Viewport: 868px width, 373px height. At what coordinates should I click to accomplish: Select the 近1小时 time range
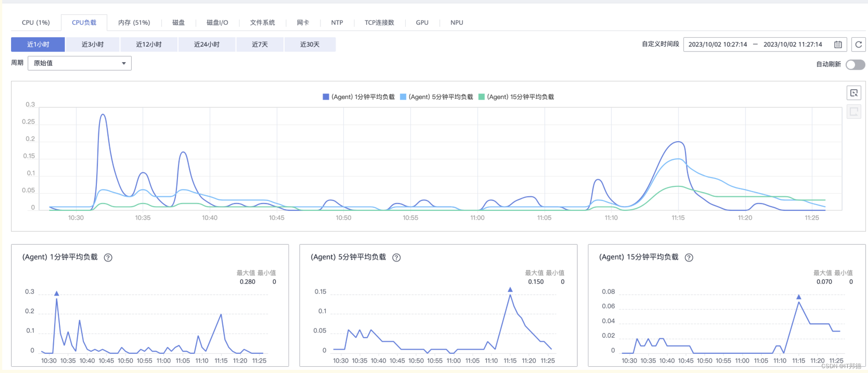(38, 44)
